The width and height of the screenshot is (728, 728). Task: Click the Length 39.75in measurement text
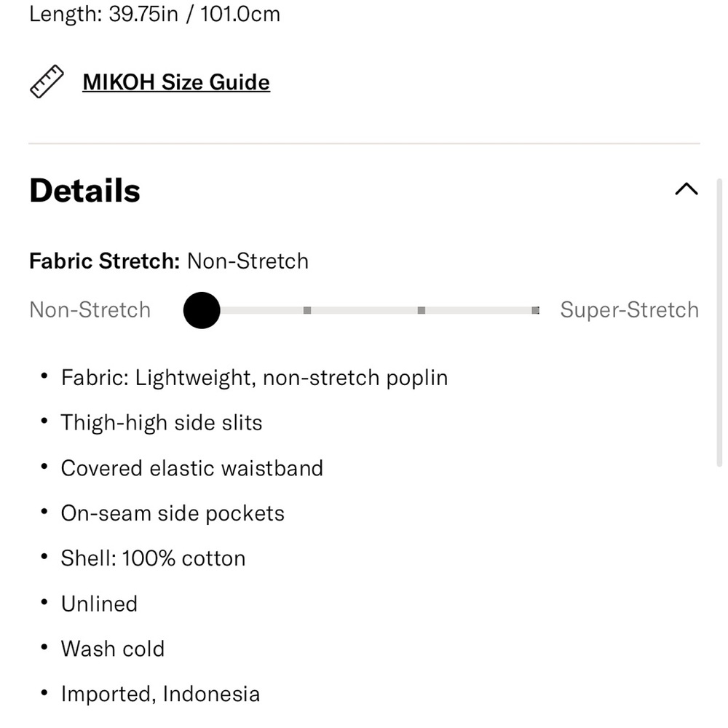(154, 14)
